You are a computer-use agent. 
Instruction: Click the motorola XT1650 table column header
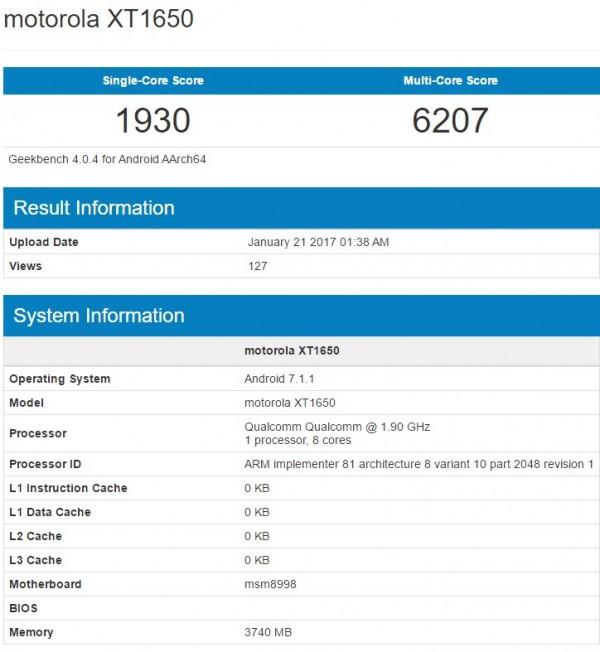(290, 351)
